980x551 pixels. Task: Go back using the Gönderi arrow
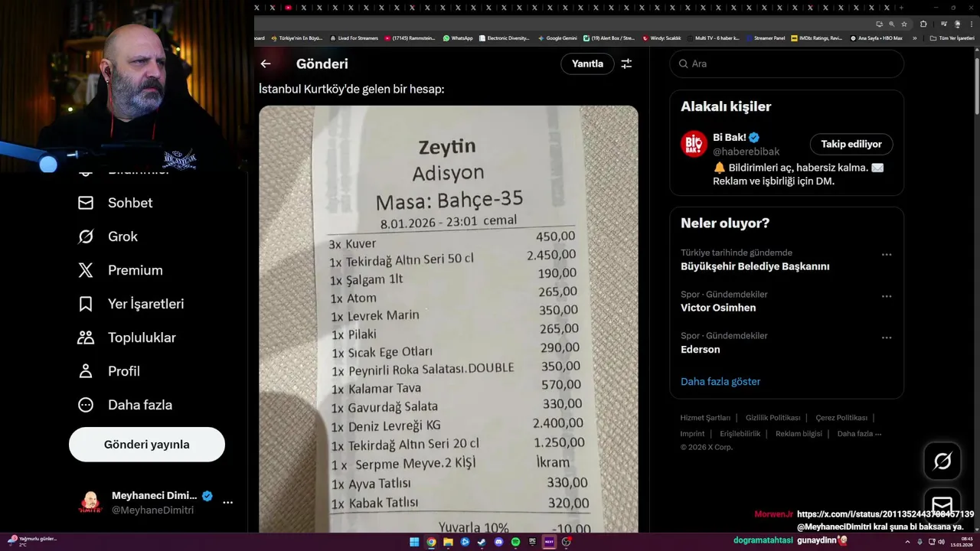266,64
